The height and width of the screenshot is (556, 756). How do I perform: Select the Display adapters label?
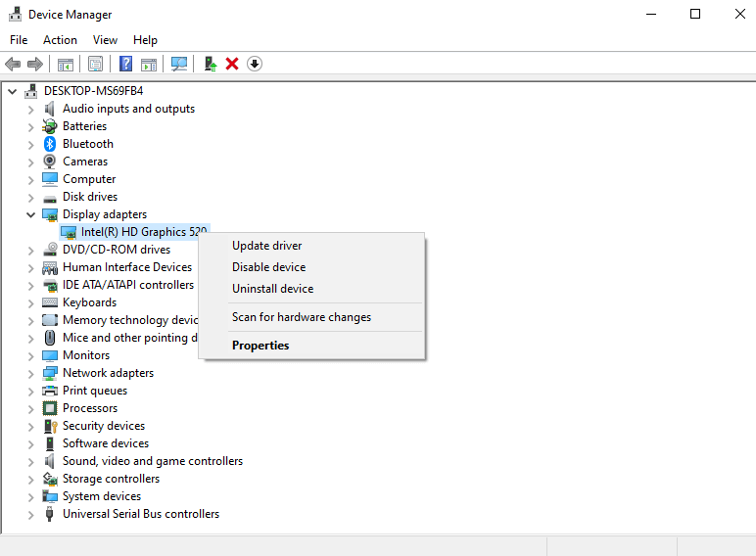click(105, 214)
